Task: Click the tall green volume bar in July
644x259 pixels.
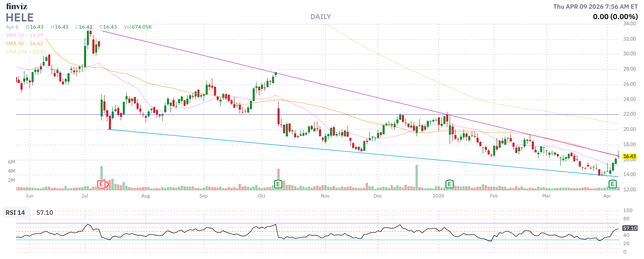Action: point(102,173)
